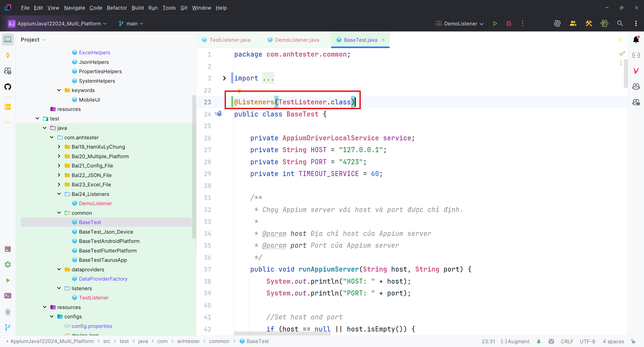This screenshot has height=347, width=644.
Task: Open the build tools hammer icon
Action: 589,24
